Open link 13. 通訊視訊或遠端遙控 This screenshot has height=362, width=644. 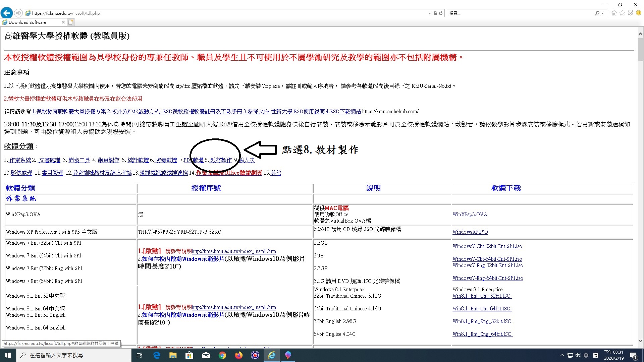tap(164, 173)
